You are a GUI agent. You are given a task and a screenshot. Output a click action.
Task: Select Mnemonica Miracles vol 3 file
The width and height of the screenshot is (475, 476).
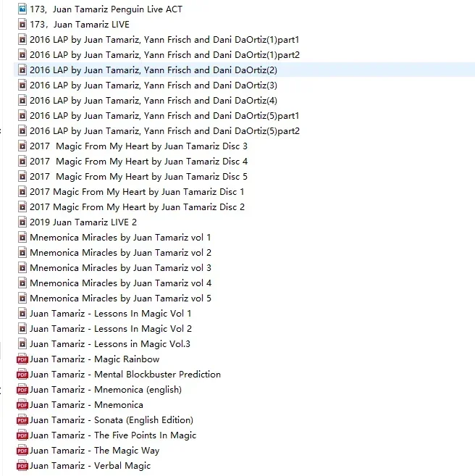(120, 268)
